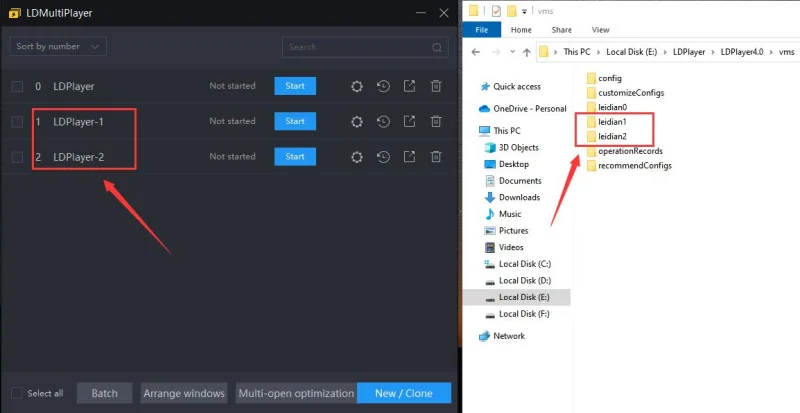This screenshot has width=800, height=413.
Task: Select Network in the navigation pane
Action: pos(503,336)
